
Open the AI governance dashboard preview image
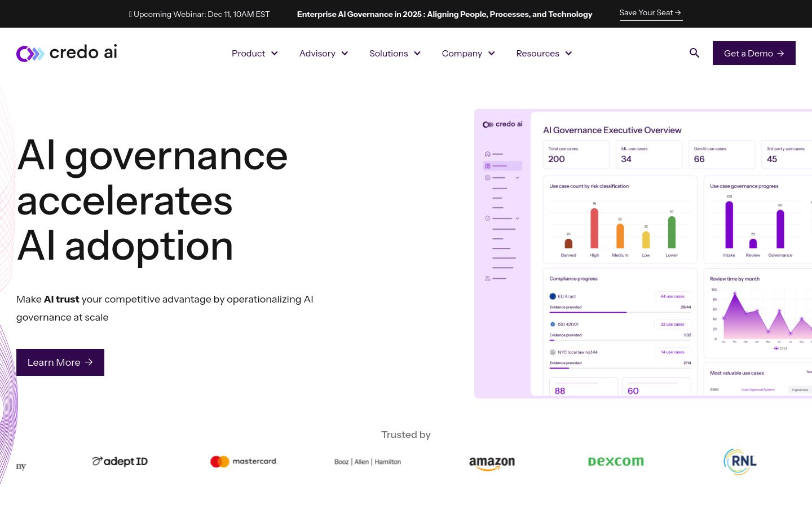point(643,253)
